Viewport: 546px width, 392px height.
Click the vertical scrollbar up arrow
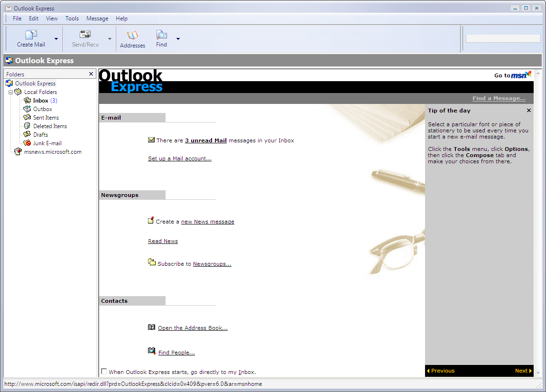click(538, 74)
